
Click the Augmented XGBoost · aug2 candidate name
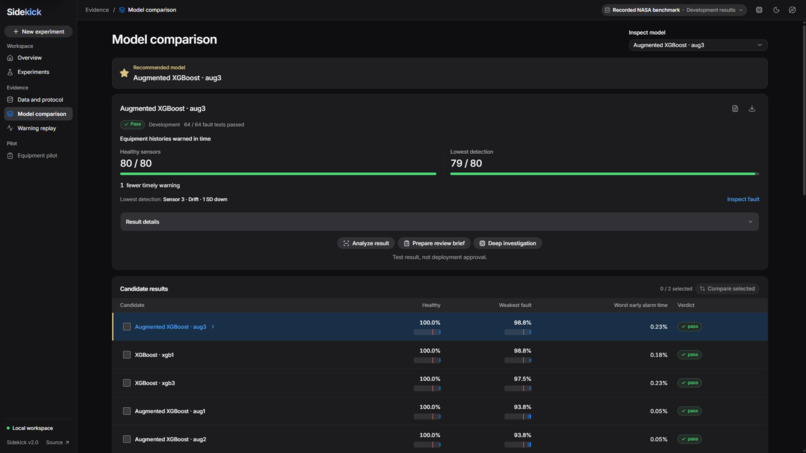pyautogui.click(x=170, y=439)
